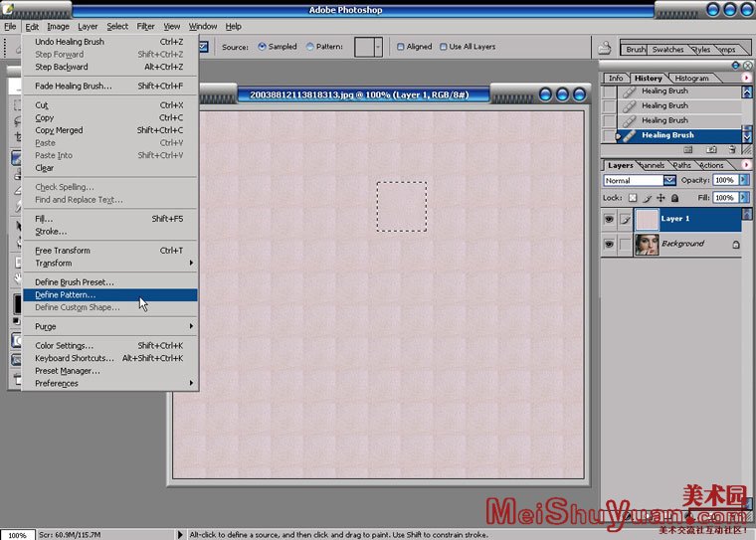Click bandage icon of highlighted Healing Brush state
Screen dimensions: 756x540
point(629,136)
